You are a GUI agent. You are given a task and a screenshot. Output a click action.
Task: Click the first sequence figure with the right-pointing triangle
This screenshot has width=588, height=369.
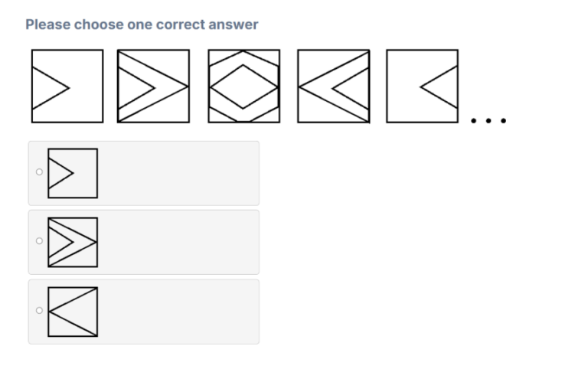pyautogui.click(x=67, y=86)
